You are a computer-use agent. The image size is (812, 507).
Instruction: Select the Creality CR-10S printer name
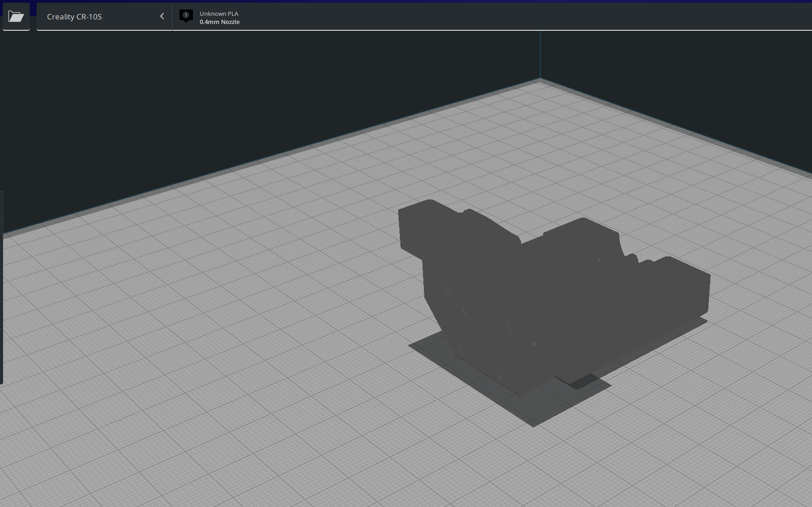(x=75, y=17)
